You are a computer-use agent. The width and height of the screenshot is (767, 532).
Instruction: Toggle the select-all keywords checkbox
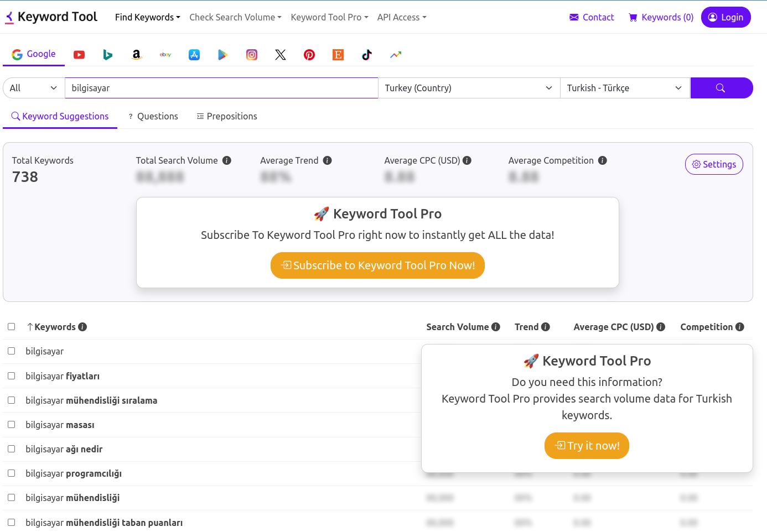(11, 327)
